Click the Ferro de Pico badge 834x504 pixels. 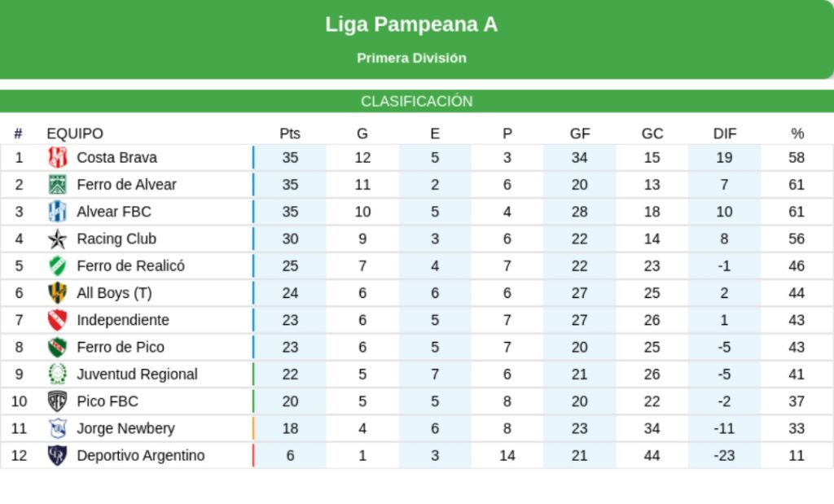point(58,348)
